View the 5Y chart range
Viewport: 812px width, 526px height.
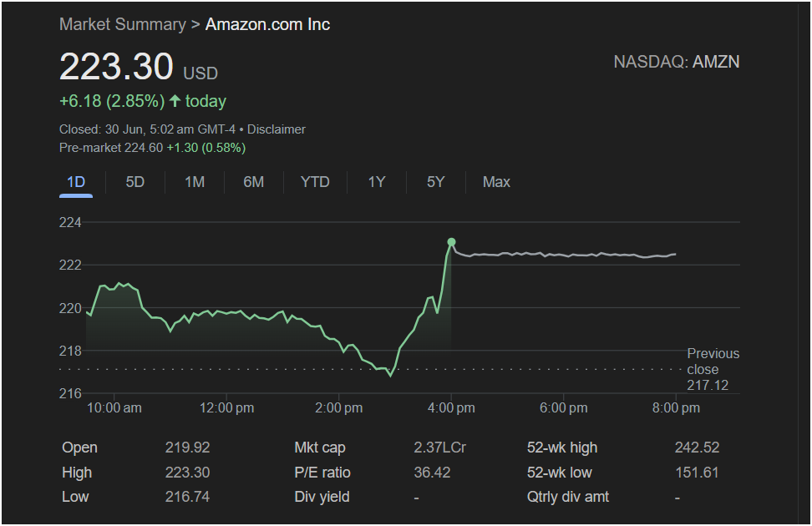click(x=435, y=182)
